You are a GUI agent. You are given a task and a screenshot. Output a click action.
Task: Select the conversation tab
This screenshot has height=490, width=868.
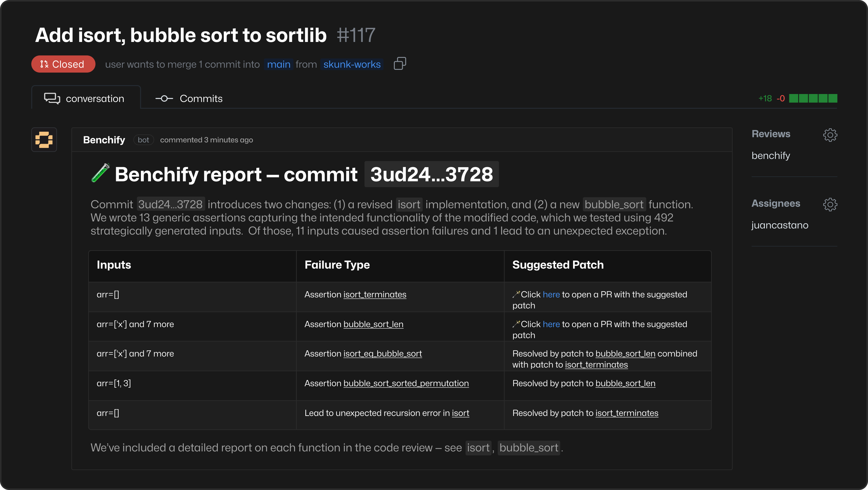point(95,98)
